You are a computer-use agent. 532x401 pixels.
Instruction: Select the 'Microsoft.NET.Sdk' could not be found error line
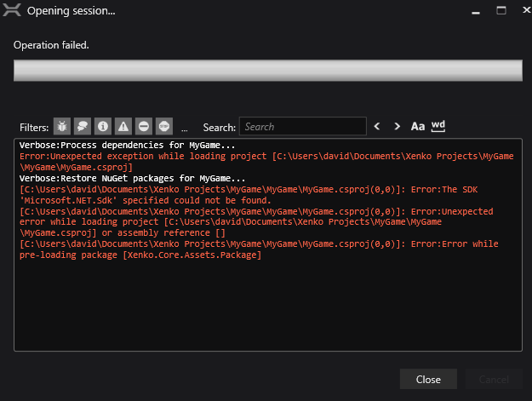coord(249,195)
